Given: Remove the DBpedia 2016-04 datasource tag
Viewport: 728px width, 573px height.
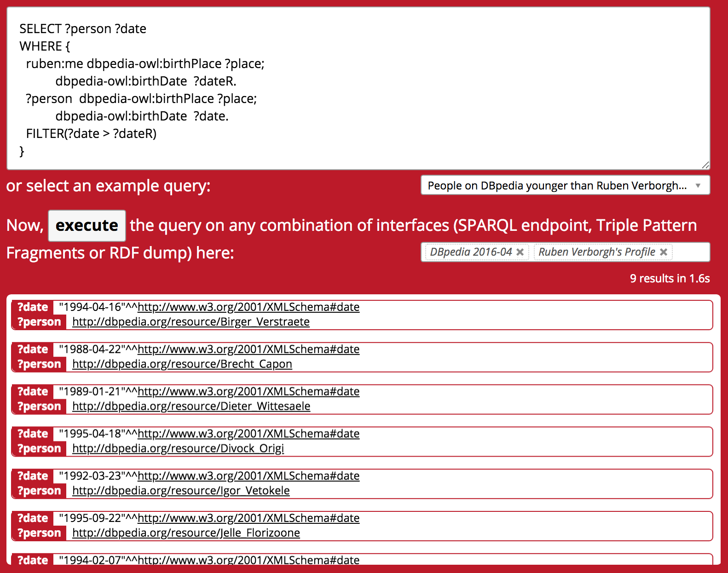Looking at the screenshot, I should coord(520,252).
